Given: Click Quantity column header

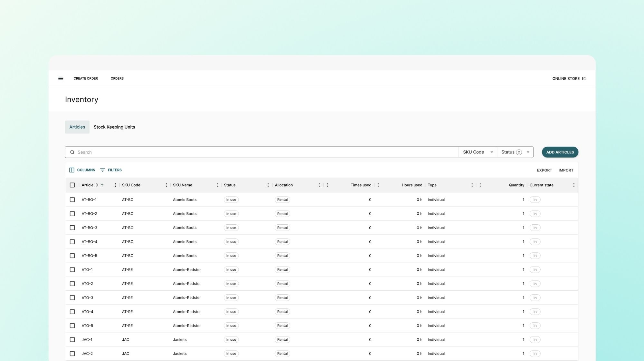Looking at the screenshot, I should click(516, 185).
